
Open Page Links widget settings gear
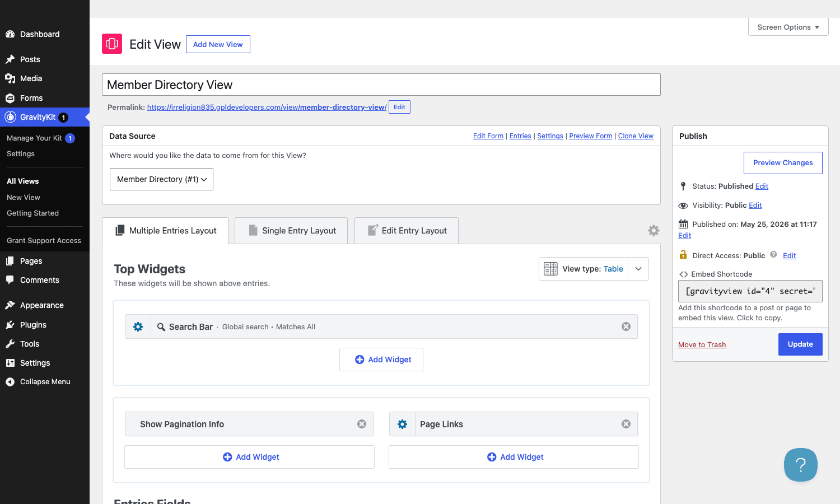coord(402,424)
